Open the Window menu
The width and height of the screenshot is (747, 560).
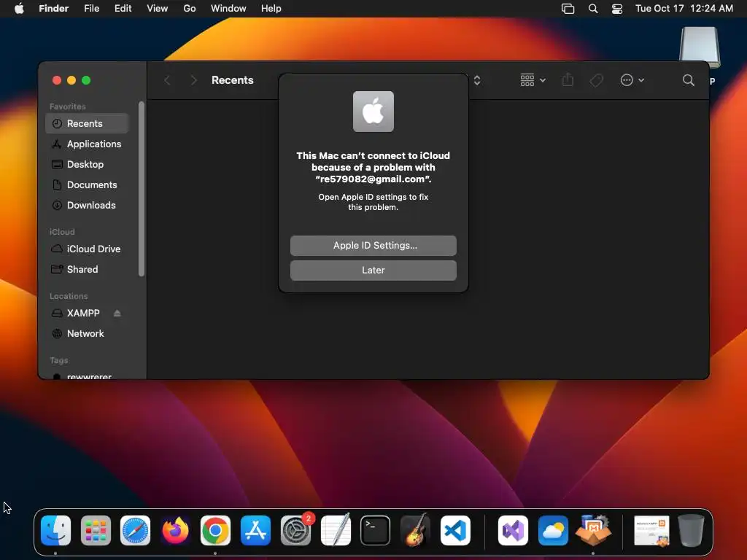(228, 8)
